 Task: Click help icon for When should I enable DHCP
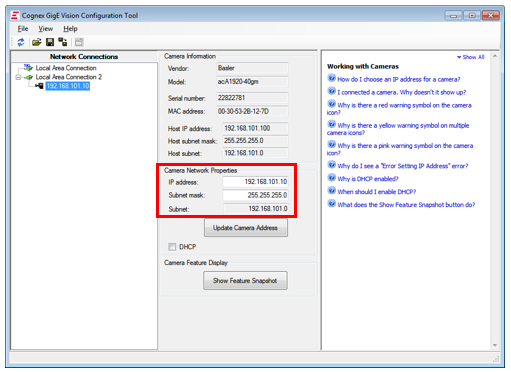coord(331,191)
